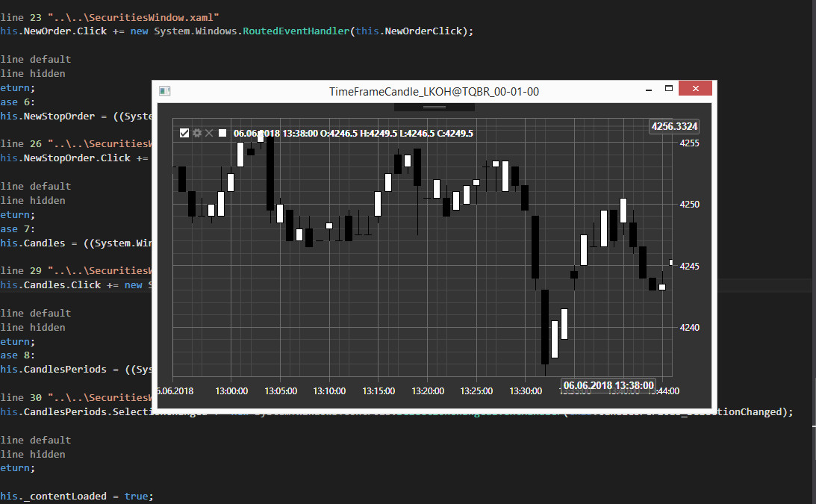816x504 pixels.
Task: Click the 13:00:00 label on time axis
Action: [x=231, y=391]
